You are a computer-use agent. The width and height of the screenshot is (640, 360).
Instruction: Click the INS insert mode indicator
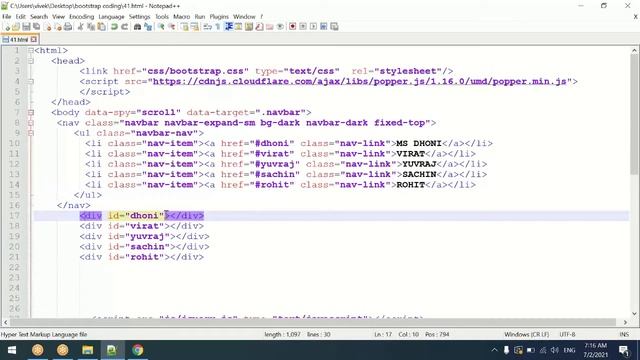(624, 334)
